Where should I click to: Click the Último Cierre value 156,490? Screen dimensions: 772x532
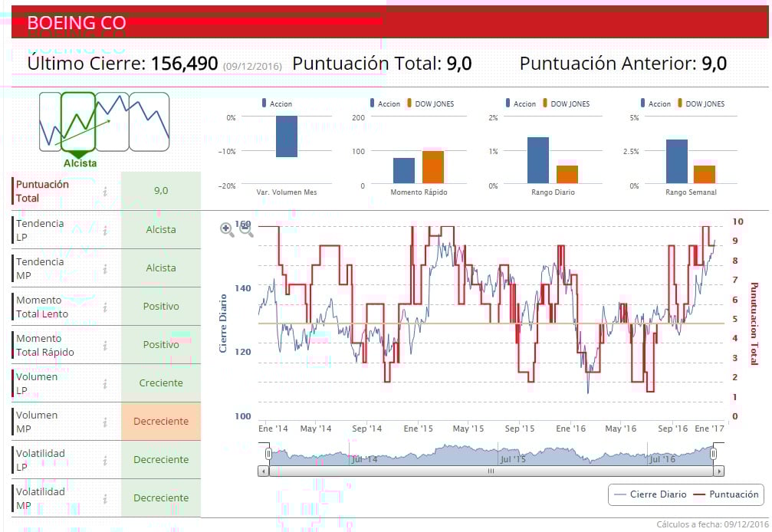tap(184, 63)
